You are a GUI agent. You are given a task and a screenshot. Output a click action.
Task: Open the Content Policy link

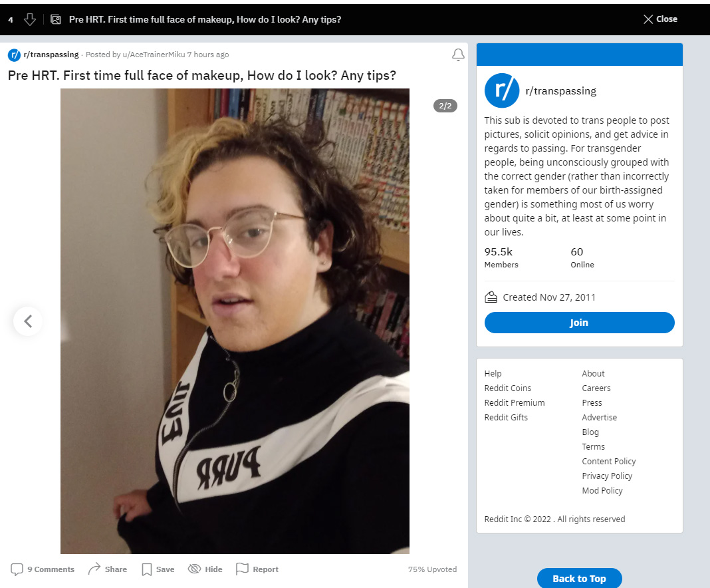pos(608,461)
